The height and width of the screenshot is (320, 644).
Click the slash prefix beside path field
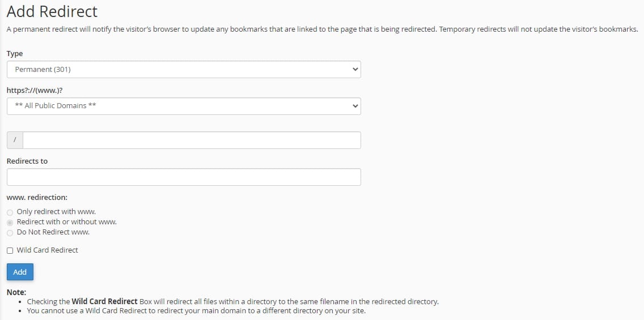pos(15,140)
